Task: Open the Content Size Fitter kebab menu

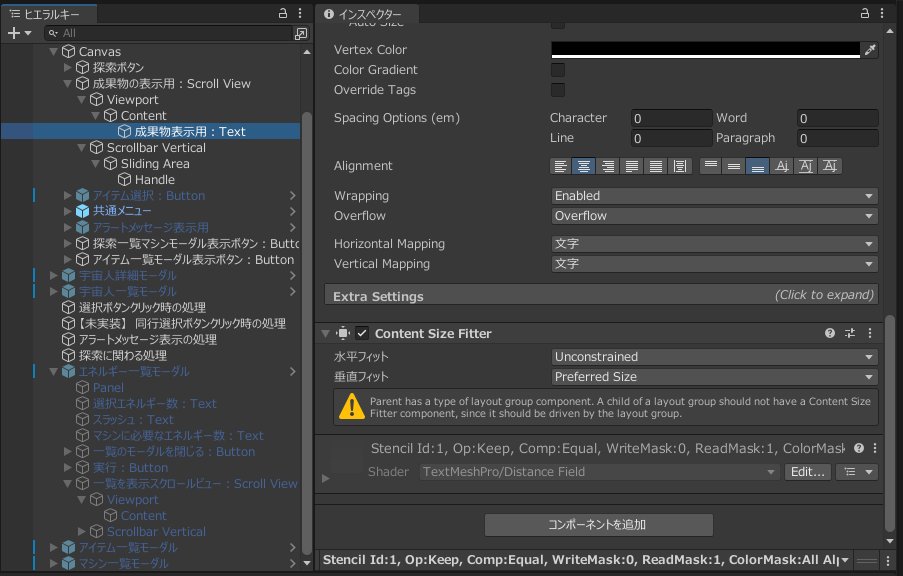Action: tap(870, 333)
